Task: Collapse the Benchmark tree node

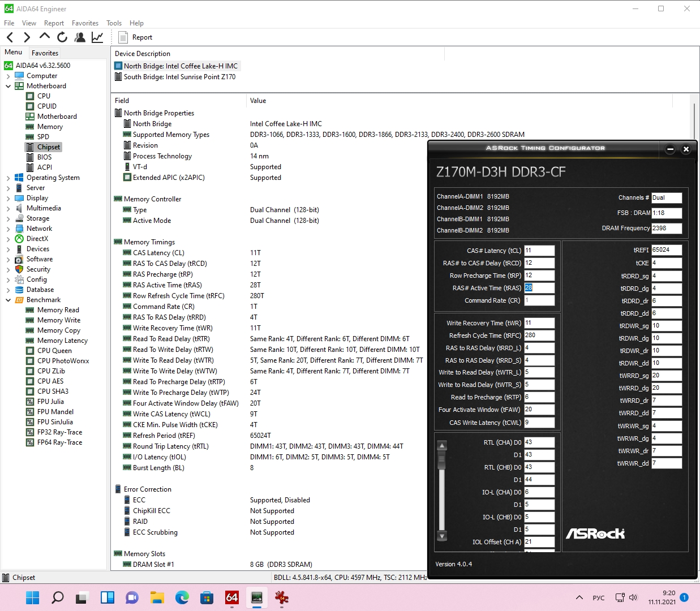Action: 8,300
